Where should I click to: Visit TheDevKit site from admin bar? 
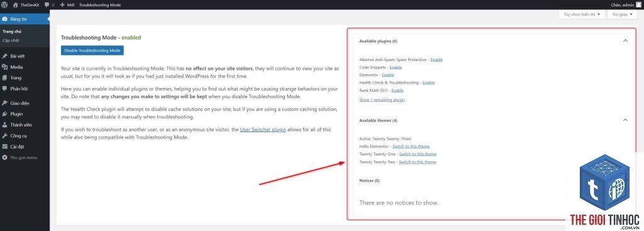coord(26,5)
